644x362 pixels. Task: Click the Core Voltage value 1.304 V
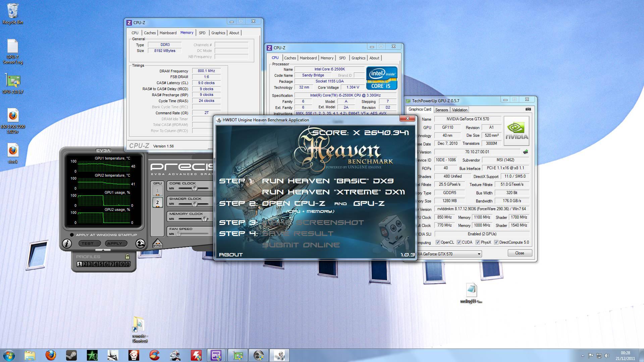point(353,87)
